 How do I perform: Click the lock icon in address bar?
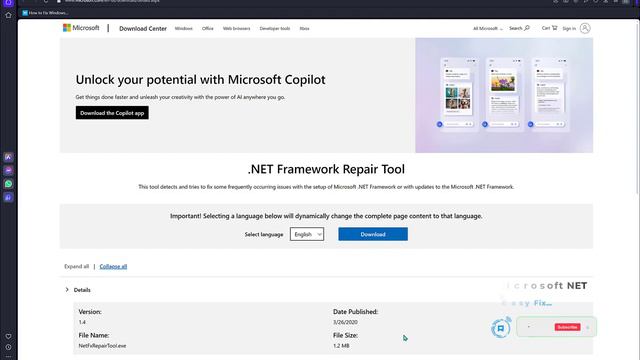(59, 1)
